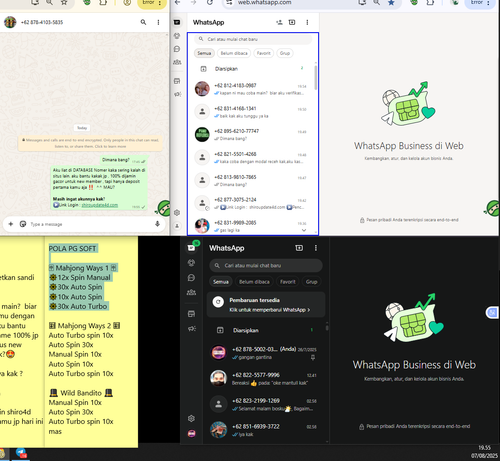Open profile picture at bottom of dark sidebar
Screen dimensions: 500x461
click(191, 433)
